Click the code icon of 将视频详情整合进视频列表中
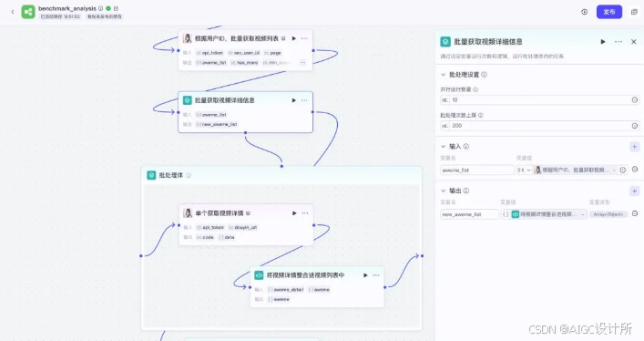 point(259,275)
